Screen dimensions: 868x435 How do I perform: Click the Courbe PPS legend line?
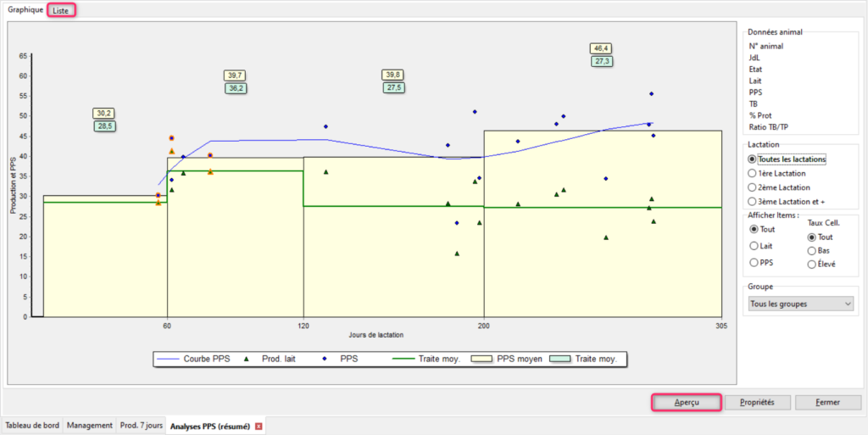tap(169, 359)
